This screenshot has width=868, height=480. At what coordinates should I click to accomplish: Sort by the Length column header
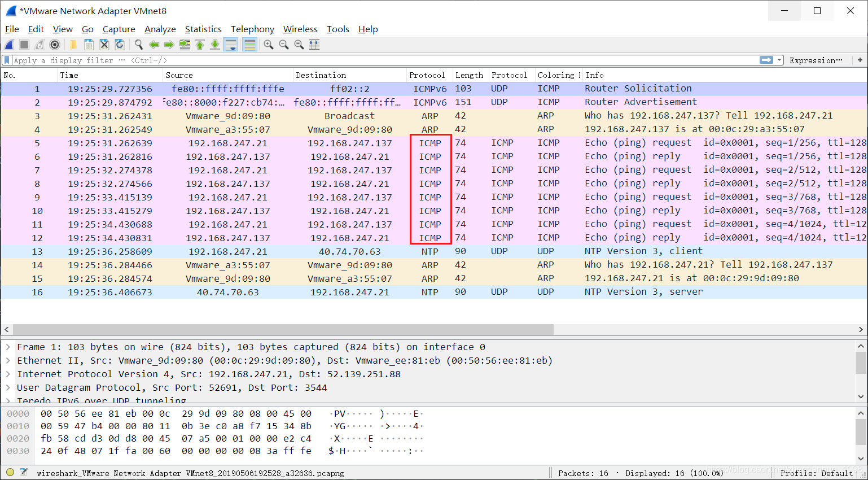470,75
